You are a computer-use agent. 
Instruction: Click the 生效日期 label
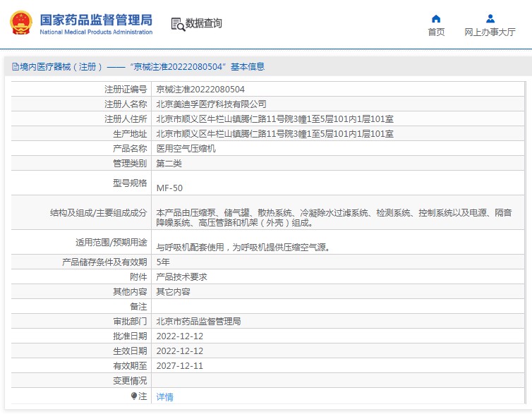tap(130, 351)
